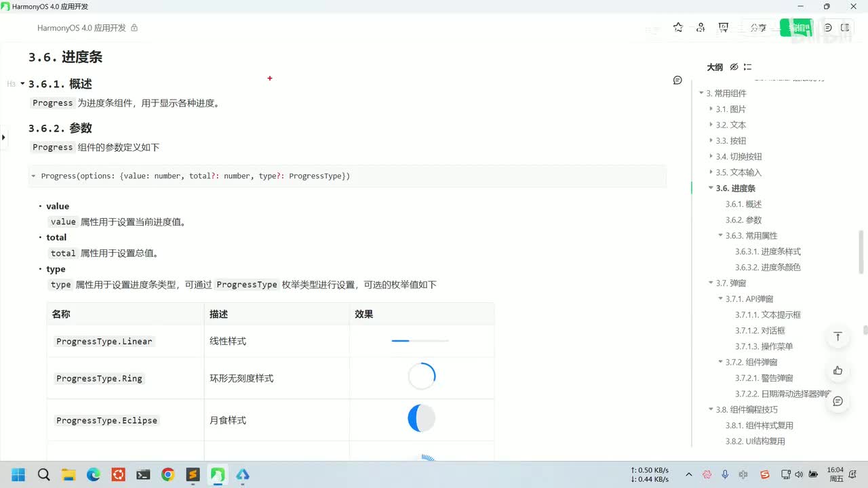Image resolution: width=868 pixels, height=488 pixels.
Task: Click the 分享 share button
Action: [758, 28]
